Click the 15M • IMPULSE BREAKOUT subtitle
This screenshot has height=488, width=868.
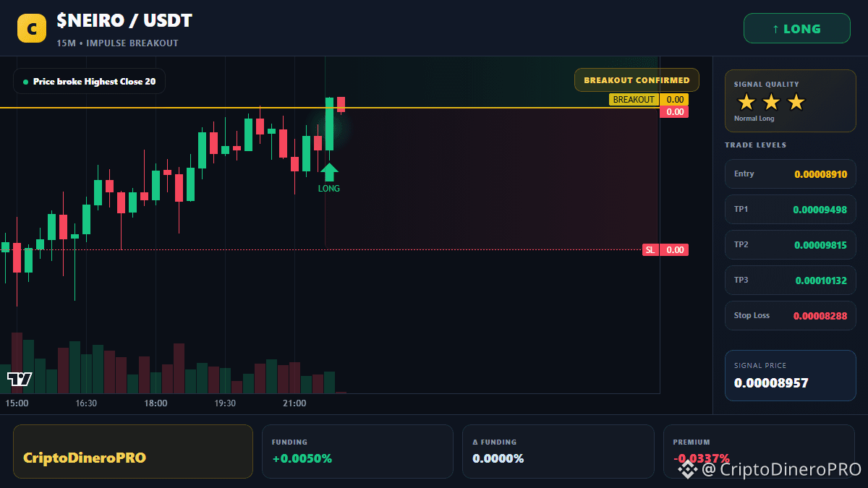(x=117, y=43)
